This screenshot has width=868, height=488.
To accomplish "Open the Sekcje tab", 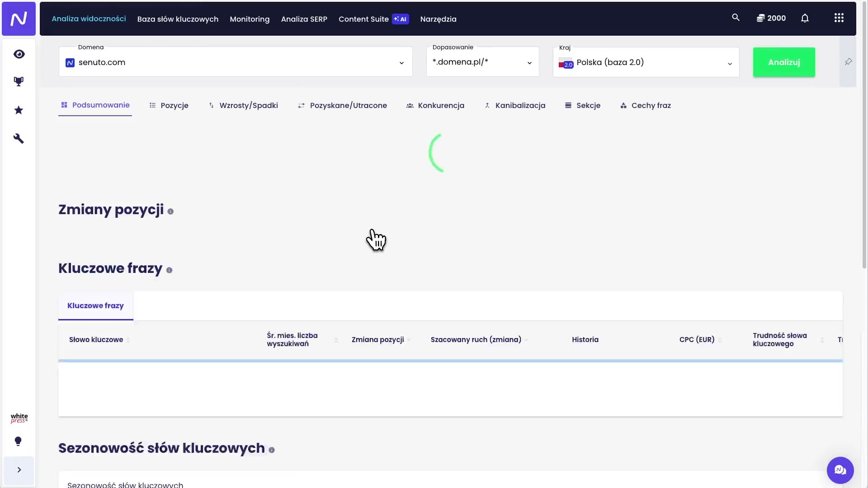I will tap(583, 105).
